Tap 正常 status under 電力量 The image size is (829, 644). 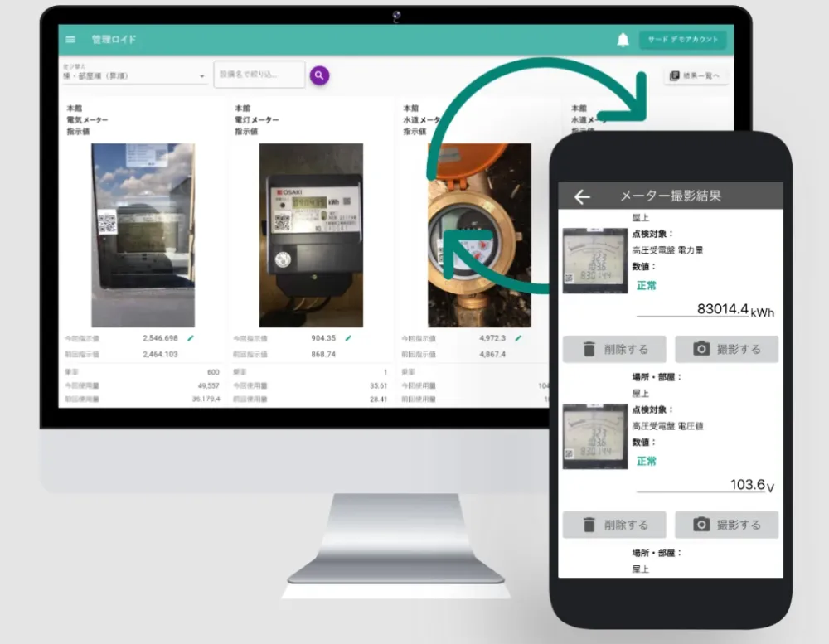click(x=646, y=285)
